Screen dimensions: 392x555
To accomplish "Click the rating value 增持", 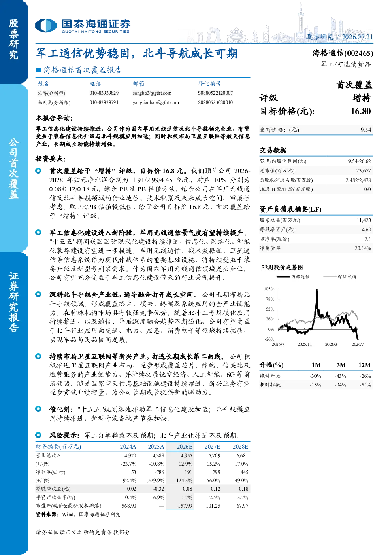I will tap(362, 98).
